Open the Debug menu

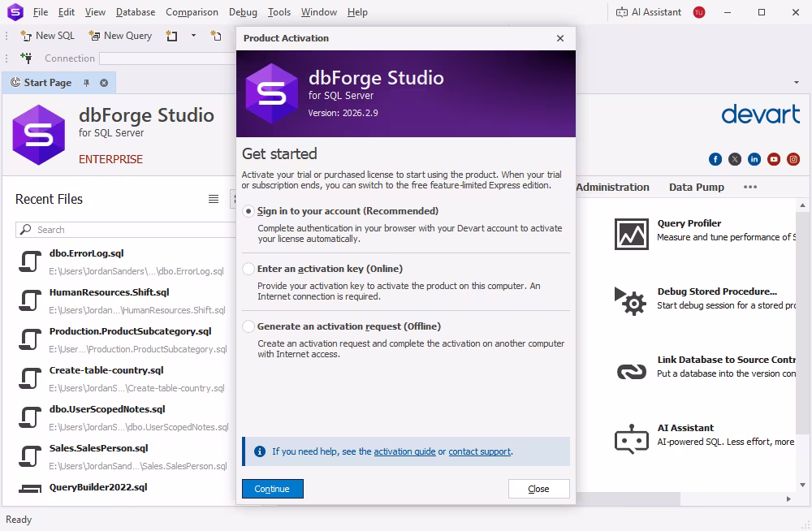click(x=243, y=12)
